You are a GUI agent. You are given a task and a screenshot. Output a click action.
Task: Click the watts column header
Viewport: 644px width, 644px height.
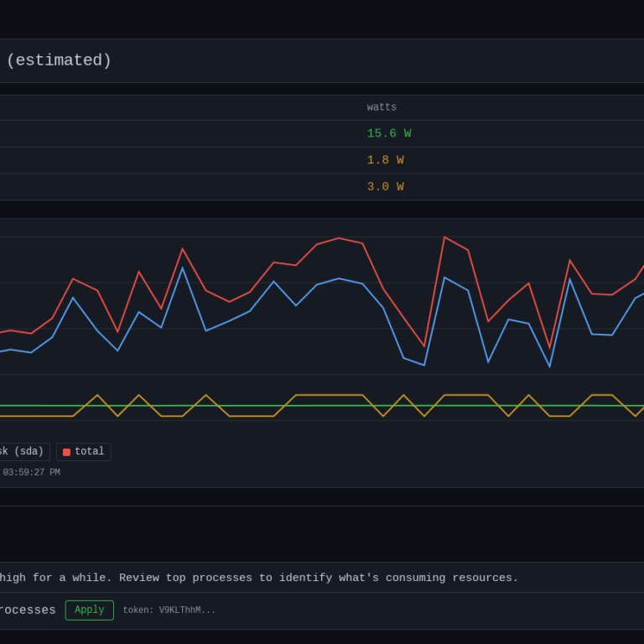[382, 107]
